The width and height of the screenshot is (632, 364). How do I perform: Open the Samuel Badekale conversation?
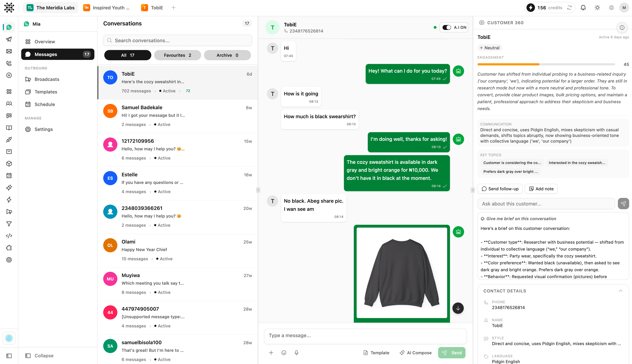(x=177, y=116)
